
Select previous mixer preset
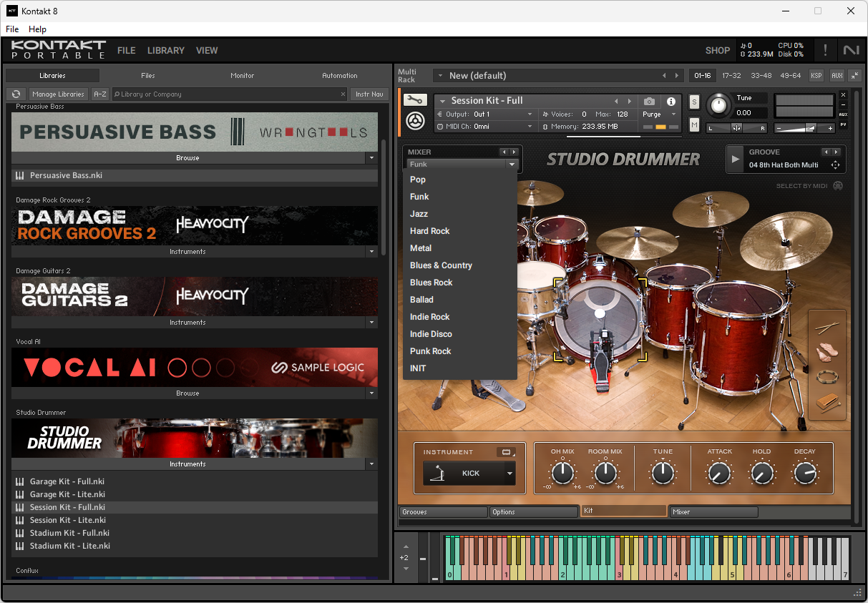504,152
